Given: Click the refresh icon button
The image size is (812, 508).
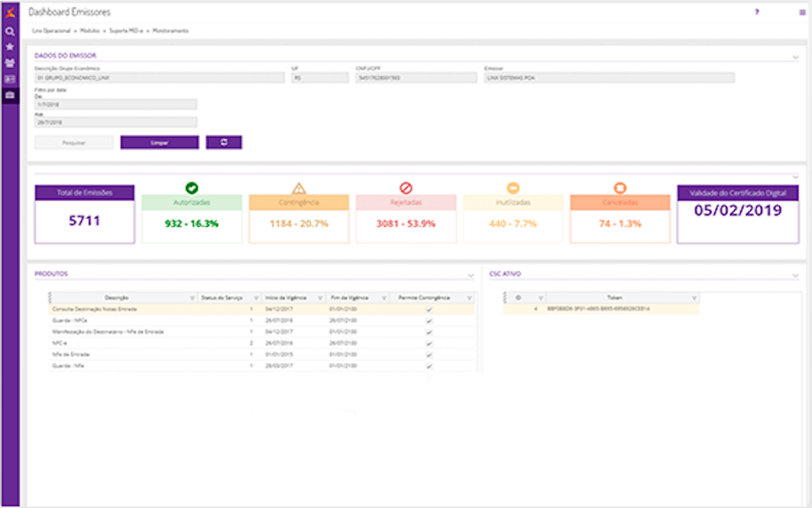Looking at the screenshot, I should click(x=223, y=142).
